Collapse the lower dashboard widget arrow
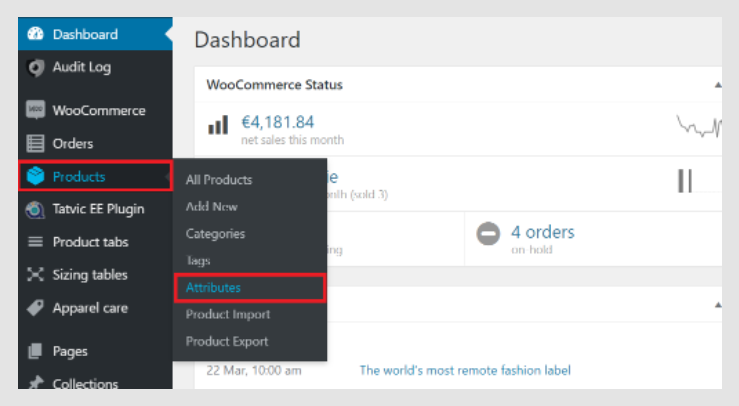 pyautogui.click(x=718, y=305)
